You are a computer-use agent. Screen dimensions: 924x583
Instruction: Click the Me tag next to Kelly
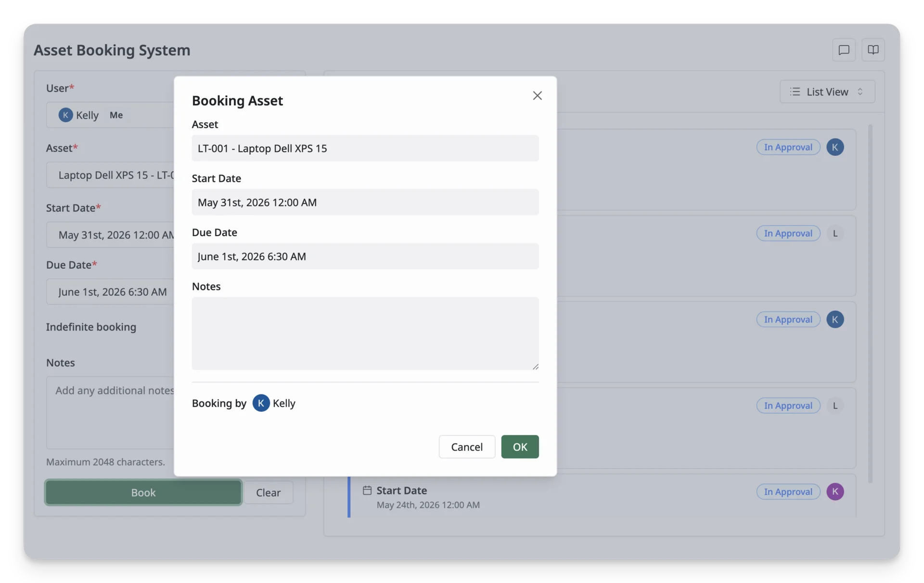pos(116,114)
